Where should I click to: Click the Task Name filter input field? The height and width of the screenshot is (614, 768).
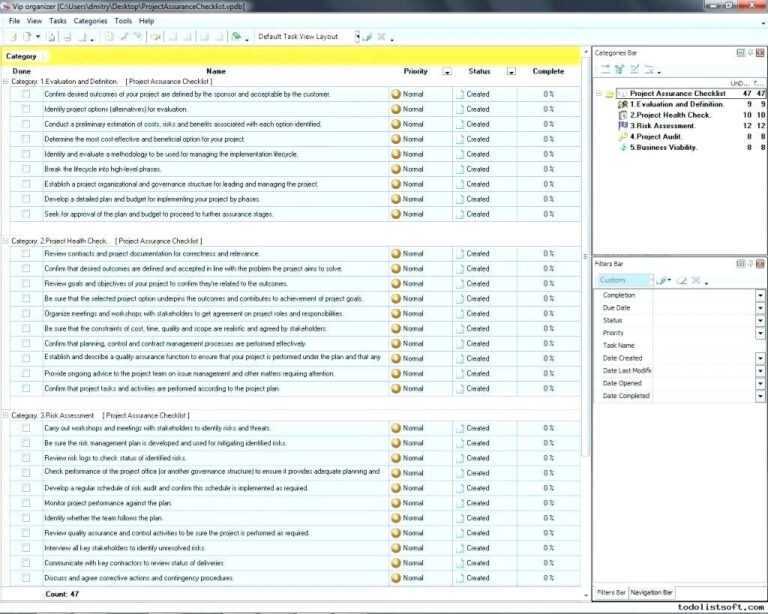point(703,346)
